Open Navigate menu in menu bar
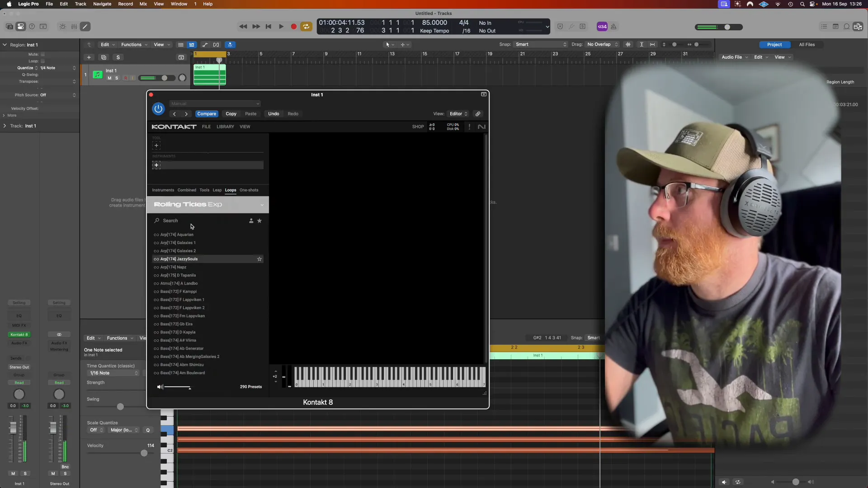This screenshot has width=868, height=488. click(x=102, y=4)
